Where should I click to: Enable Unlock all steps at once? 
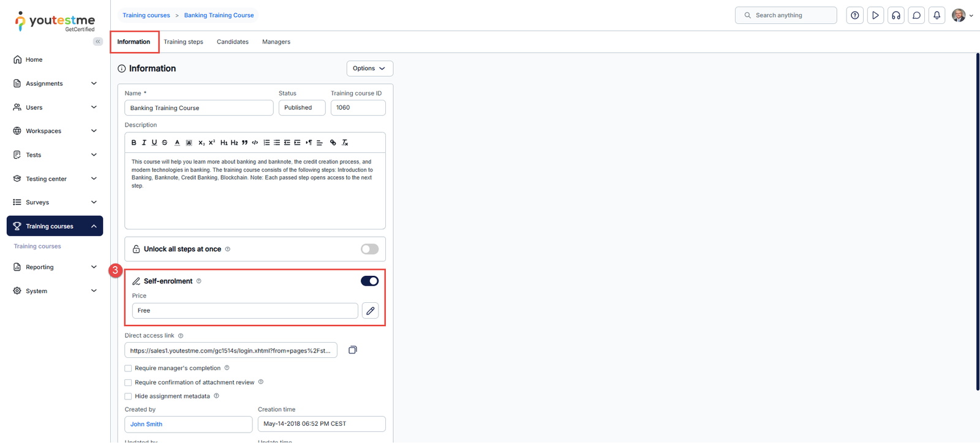[369, 249]
